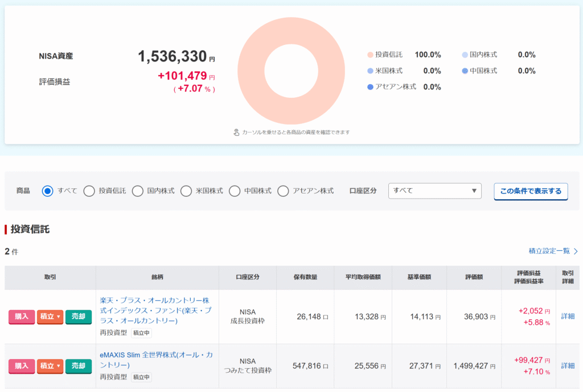Image resolution: width=583 pixels, height=392 pixels.
Task: Click the 保有数量 value 547,816 口
Action: coord(310,366)
